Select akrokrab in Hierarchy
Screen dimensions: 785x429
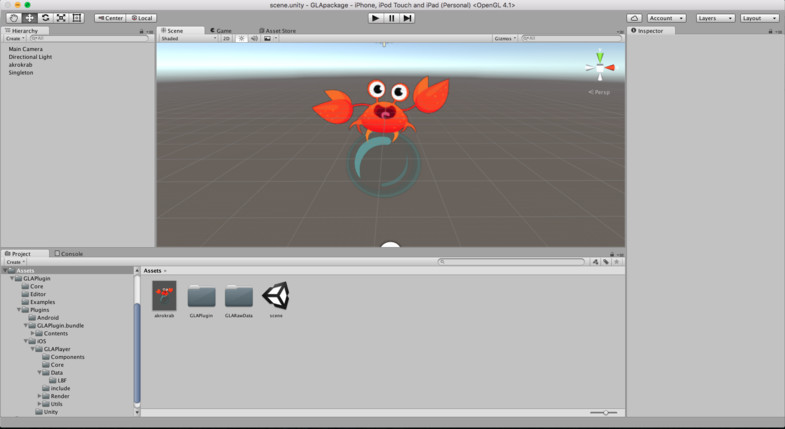[20, 65]
